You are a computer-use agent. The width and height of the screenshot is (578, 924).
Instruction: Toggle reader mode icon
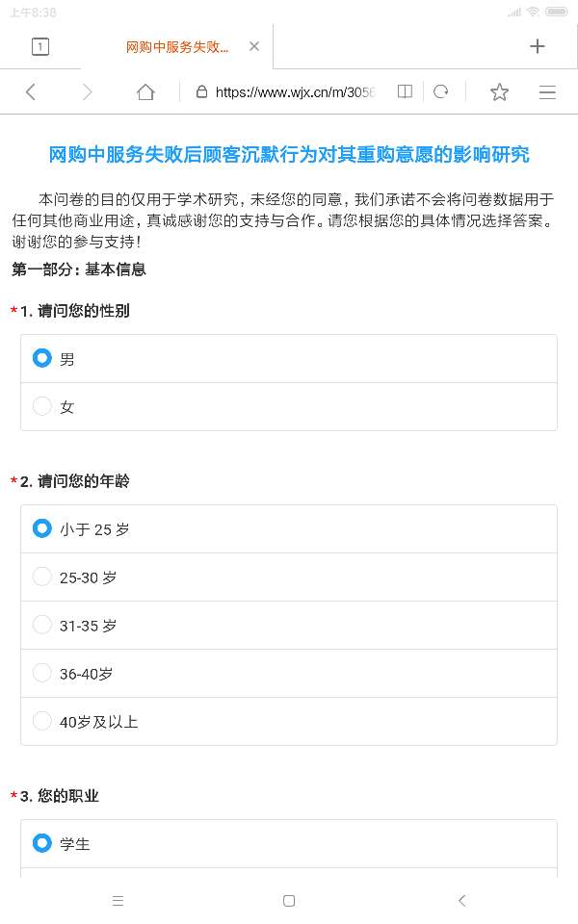pos(405,91)
